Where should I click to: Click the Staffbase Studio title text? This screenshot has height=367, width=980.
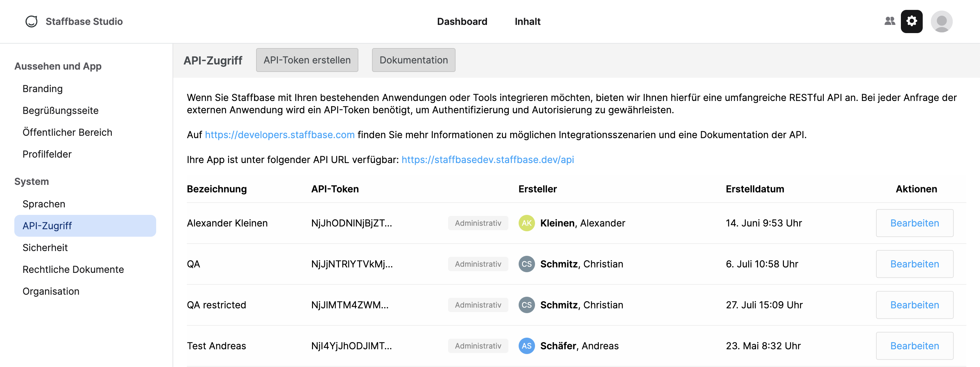tap(84, 22)
